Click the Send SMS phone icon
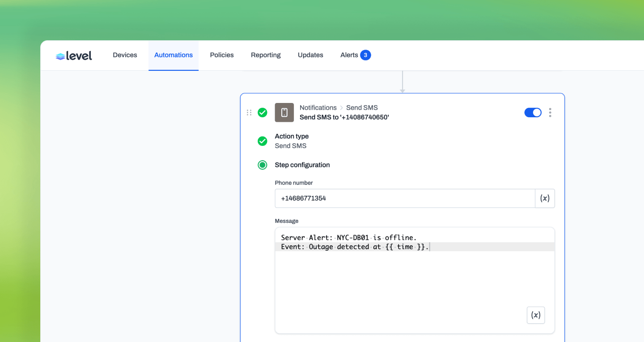Viewport: 644px width, 342px height. tap(284, 112)
